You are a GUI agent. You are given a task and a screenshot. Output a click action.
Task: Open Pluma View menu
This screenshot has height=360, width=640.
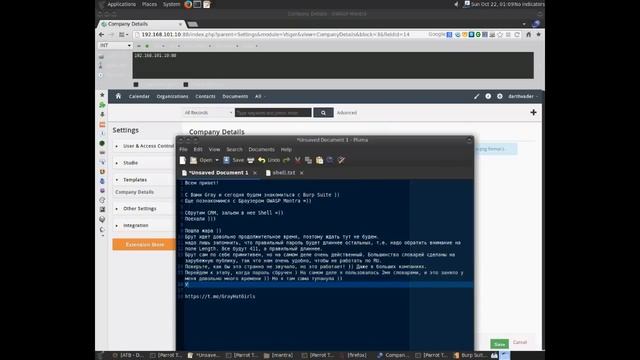(214, 150)
